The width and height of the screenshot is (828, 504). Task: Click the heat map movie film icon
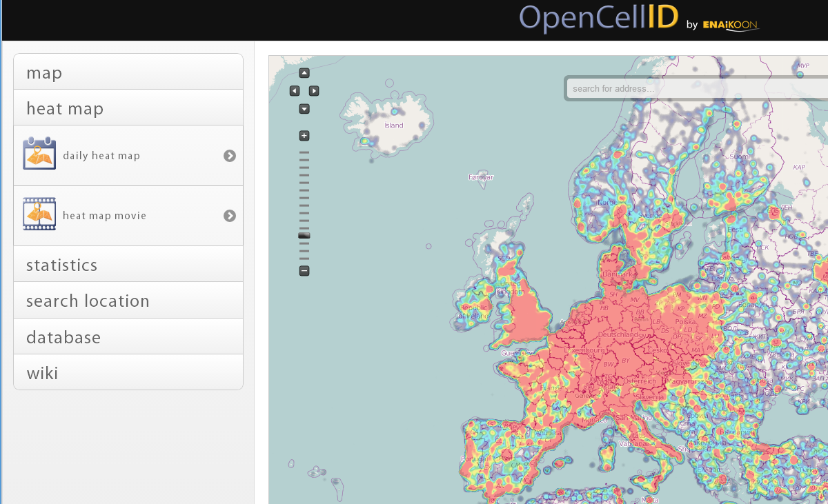(39, 214)
